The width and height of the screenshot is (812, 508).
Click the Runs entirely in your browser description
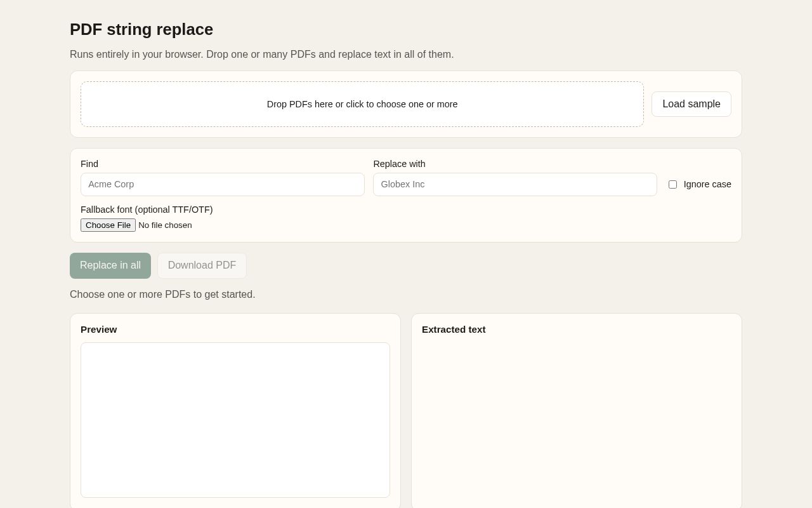pyautogui.click(x=262, y=55)
